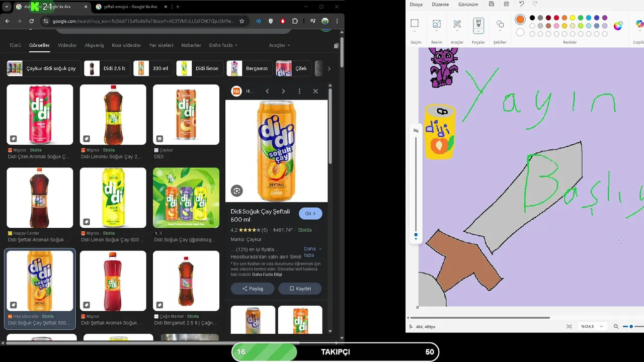The image size is (644, 362).
Task: Expand the Daha fazla description link
Action: 312,252
